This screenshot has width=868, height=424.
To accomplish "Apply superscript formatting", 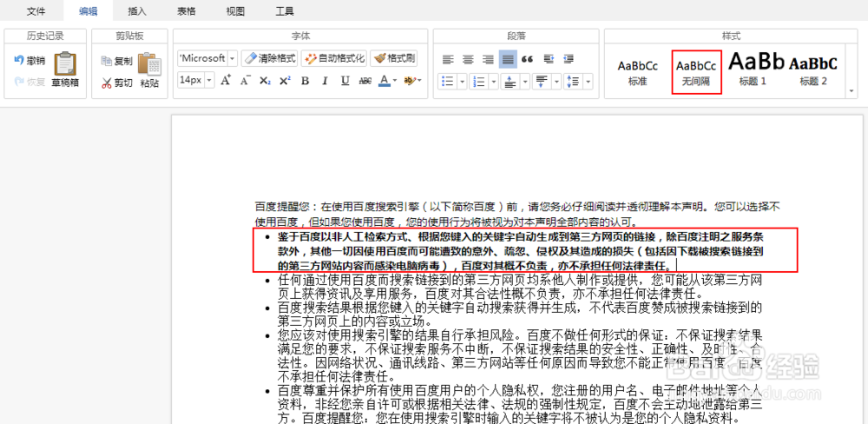I will [285, 80].
